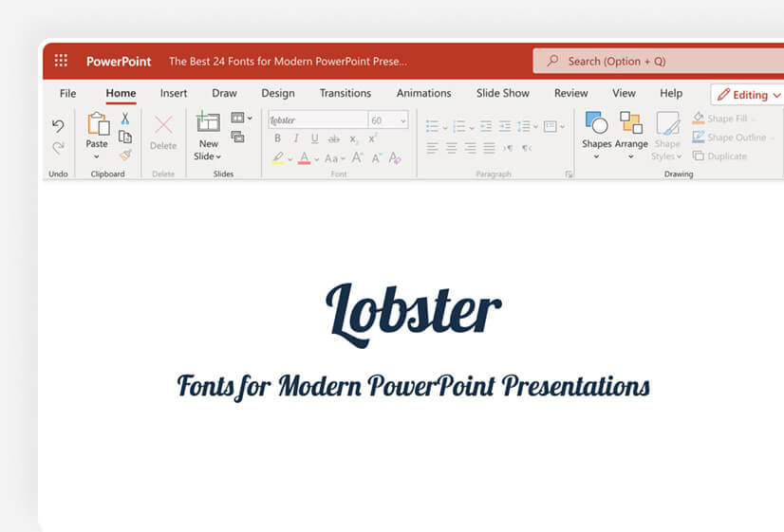
Task: Toggle Superscript formatting
Action: click(372, 138)
